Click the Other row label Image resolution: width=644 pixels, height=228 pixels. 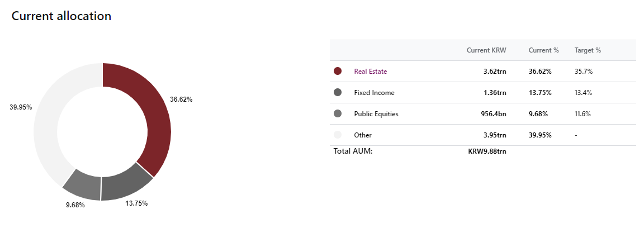coord(363,135)
